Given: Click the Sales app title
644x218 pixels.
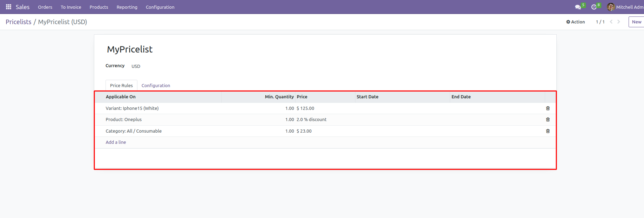Looking at the screenshot, I should [x=23, y=7].
